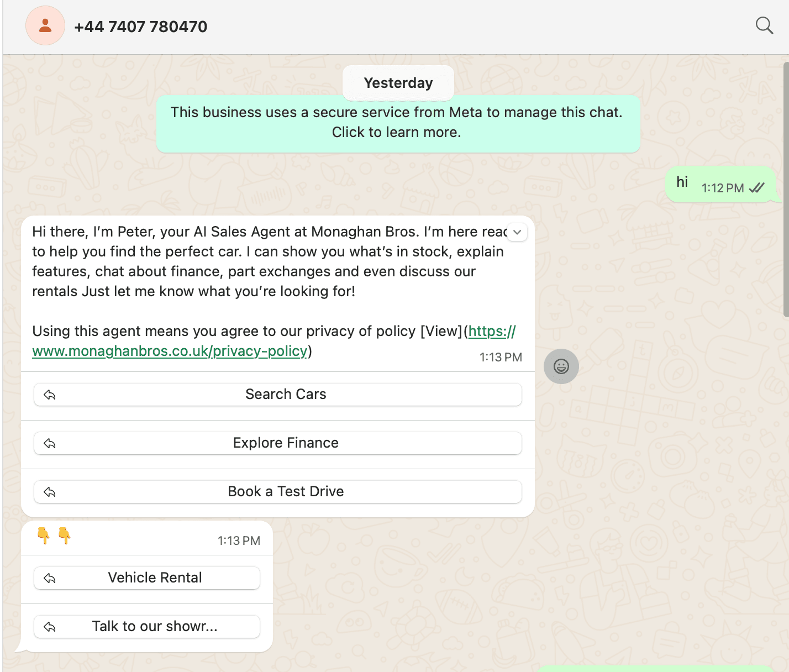This screenshot has height=672, width=789.
Task: Click the Yesterday date label
Action: [x=398, y=83]
